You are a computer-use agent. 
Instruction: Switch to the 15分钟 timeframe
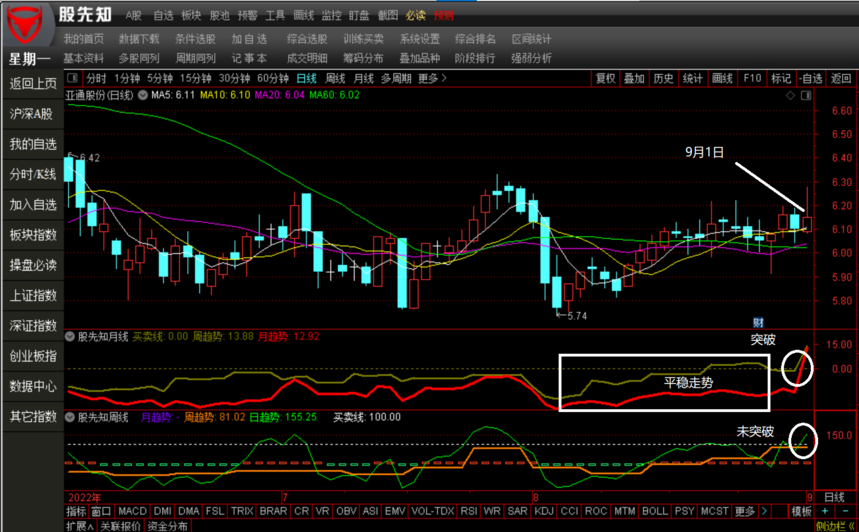pos(196,78)
